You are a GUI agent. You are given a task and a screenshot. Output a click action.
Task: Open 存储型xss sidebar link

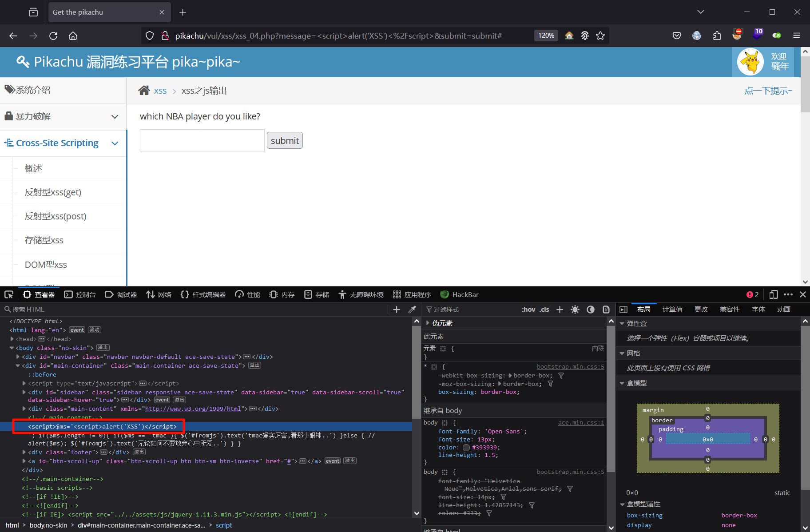[x=44, y=240]
